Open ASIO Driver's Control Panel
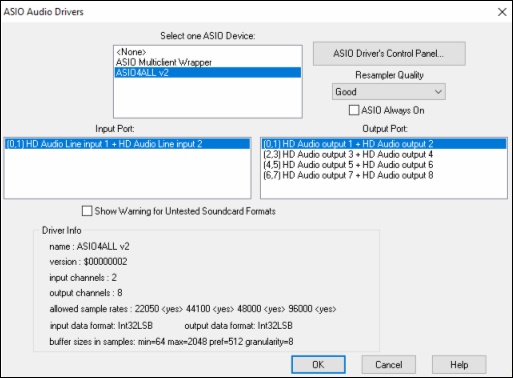Image resolution: width=513 pixels, height=378 pixels. [389, 54]
